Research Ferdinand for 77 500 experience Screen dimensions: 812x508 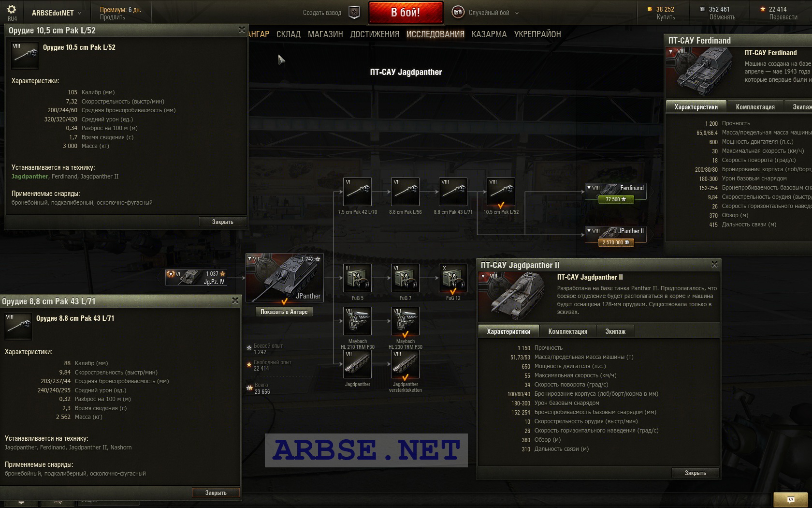click(x=616, y=199)
